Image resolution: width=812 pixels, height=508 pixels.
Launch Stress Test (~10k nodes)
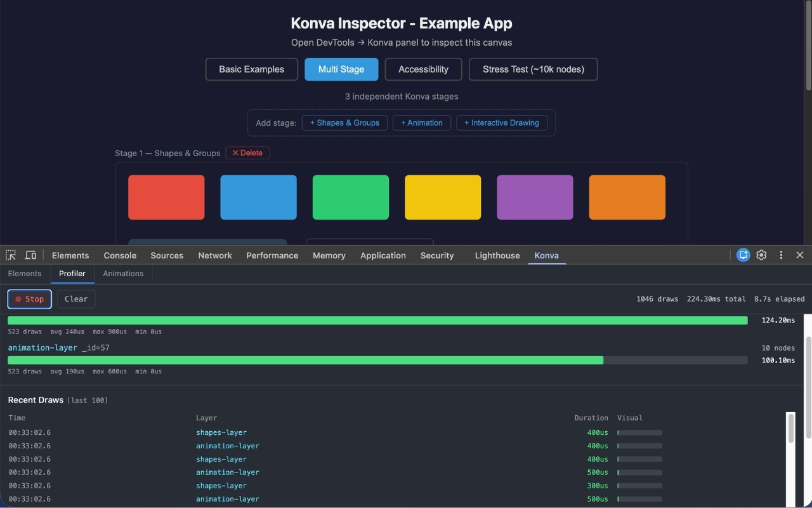coord(533,69)
